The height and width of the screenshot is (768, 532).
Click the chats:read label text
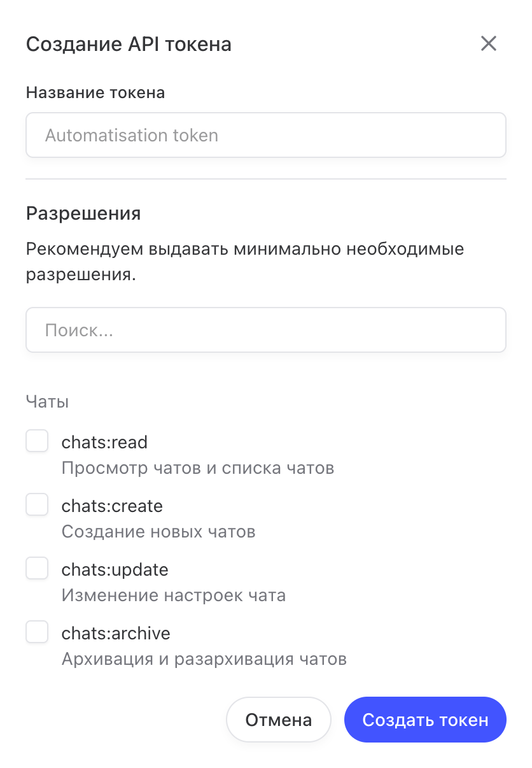point(104,442)
